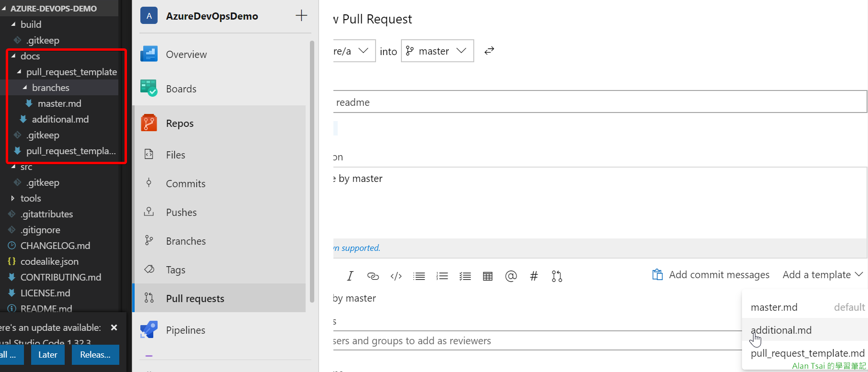Click the Tags icon under Repos

[149, 269]
